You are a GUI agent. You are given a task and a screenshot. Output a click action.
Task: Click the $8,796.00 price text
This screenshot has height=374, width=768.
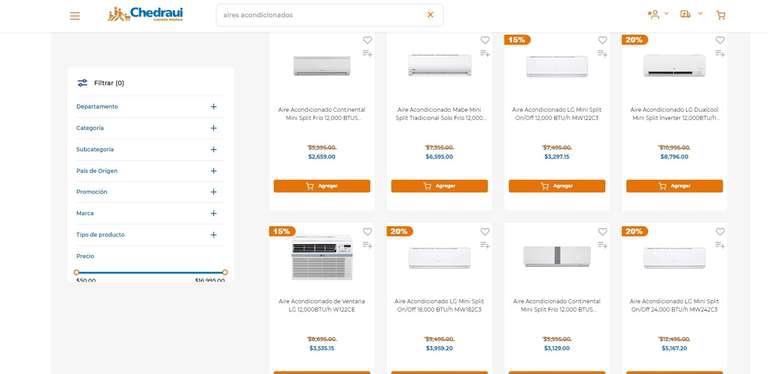(x=674, y=157)
